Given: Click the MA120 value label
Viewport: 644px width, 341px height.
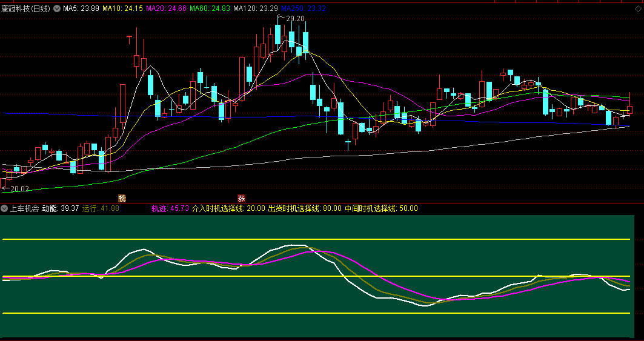Looking at the screenshot, I should tap(256, 8).
